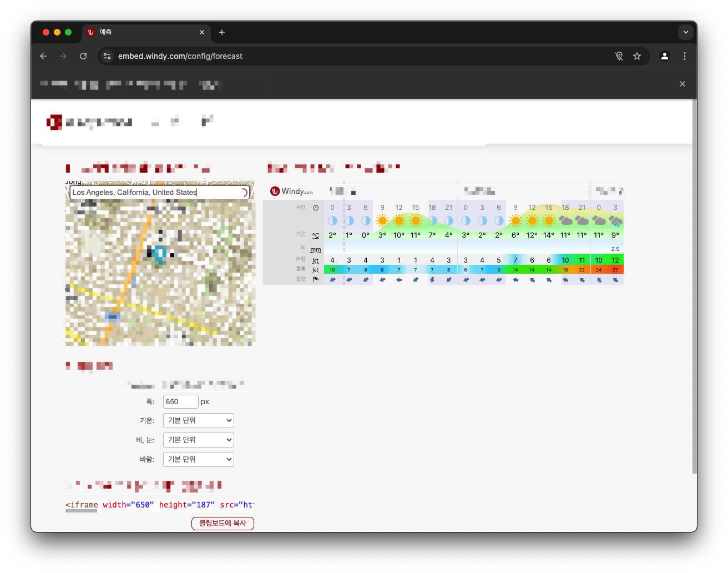Click the 클립보드에 복사 button
Viewport: 728px width, 573px height.
click(x=223, y=524)
